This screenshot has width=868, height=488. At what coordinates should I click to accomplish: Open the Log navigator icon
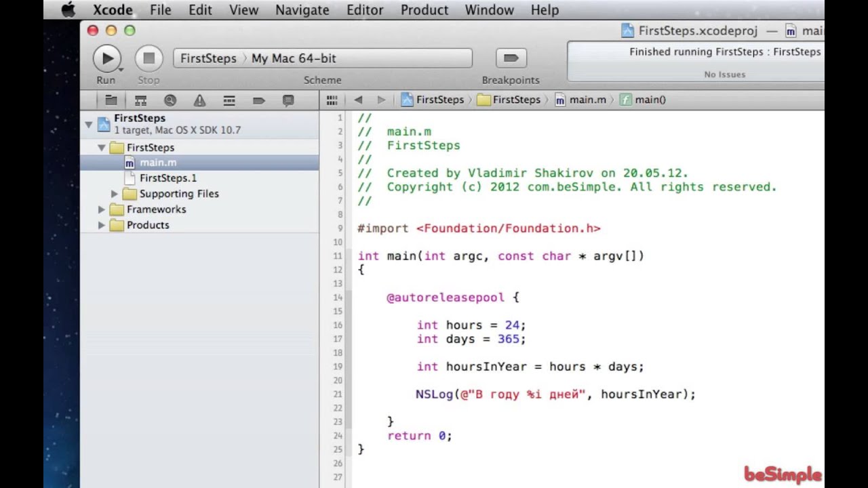click(x=288, y=100)
